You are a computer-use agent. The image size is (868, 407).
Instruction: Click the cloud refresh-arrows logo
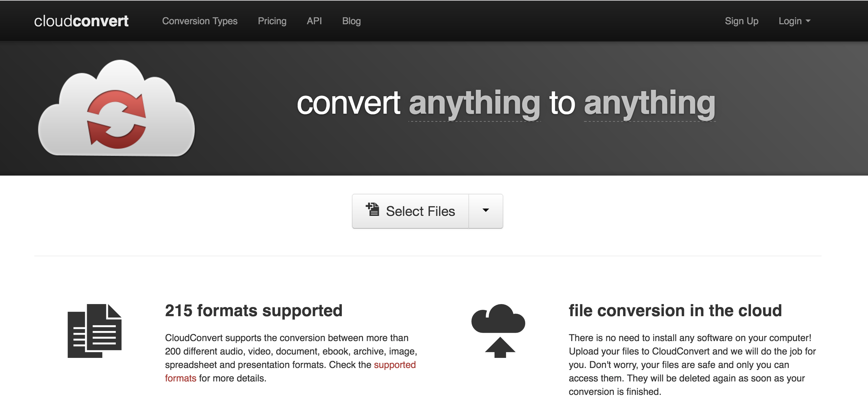coord(117,108)
